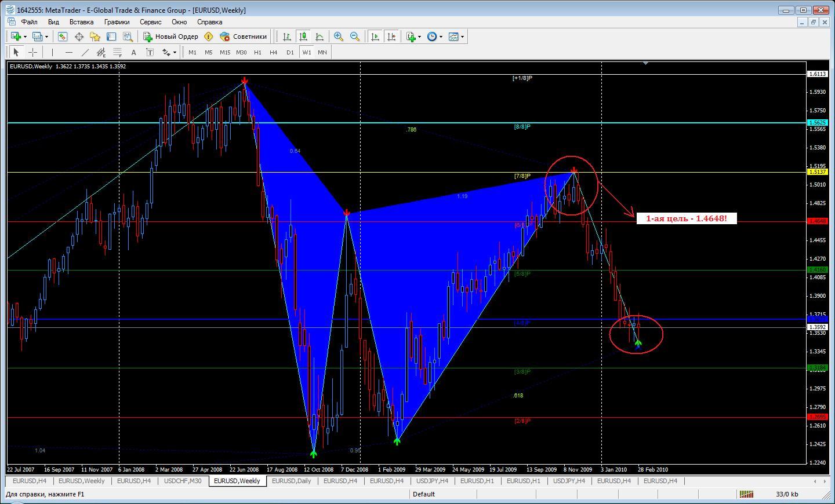Set timeframe to H1
The image size is (835, 504).
coord(257,52)
